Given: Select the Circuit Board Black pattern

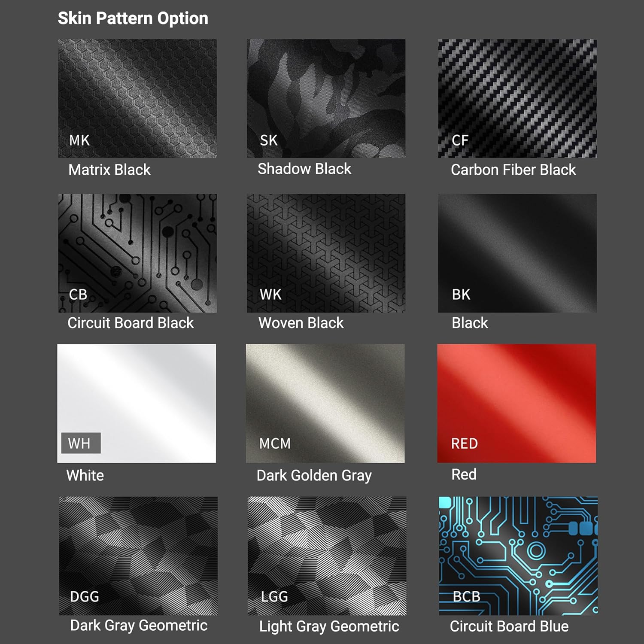Looking at the screenshot, I should [x=137, y=253].
